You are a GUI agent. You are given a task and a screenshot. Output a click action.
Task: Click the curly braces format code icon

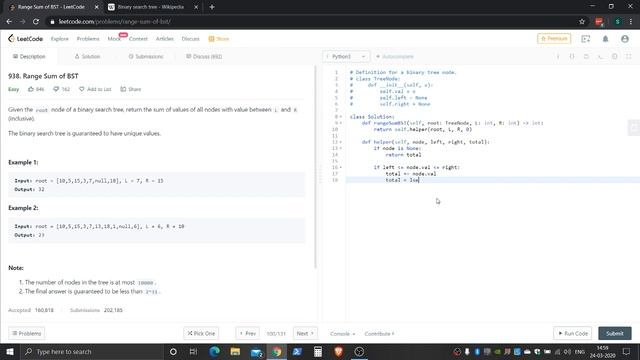[x=572, y=56]
